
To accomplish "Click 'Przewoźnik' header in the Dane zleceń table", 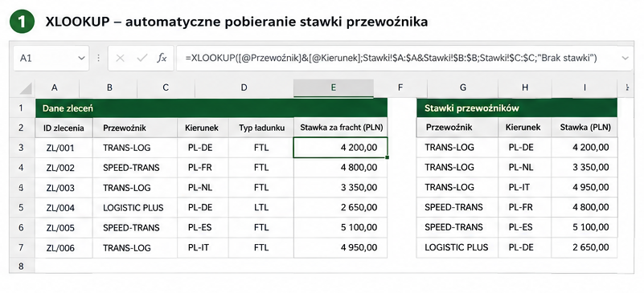I will tap(135, 128).
